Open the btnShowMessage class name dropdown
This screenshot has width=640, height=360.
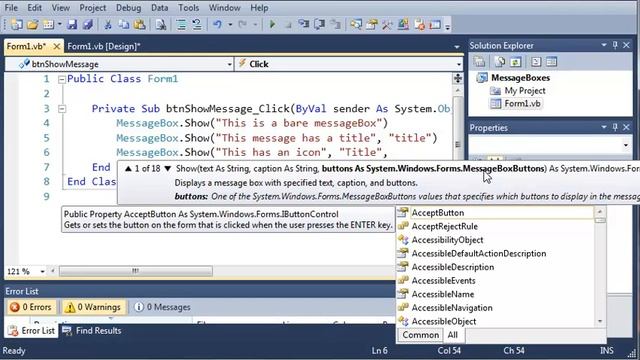pos(229,64)
